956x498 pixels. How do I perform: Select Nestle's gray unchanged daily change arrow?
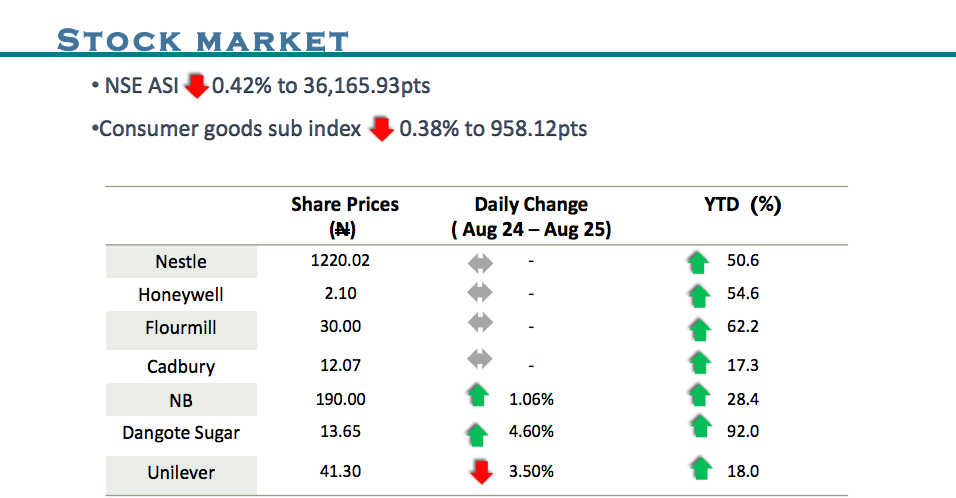481,262
